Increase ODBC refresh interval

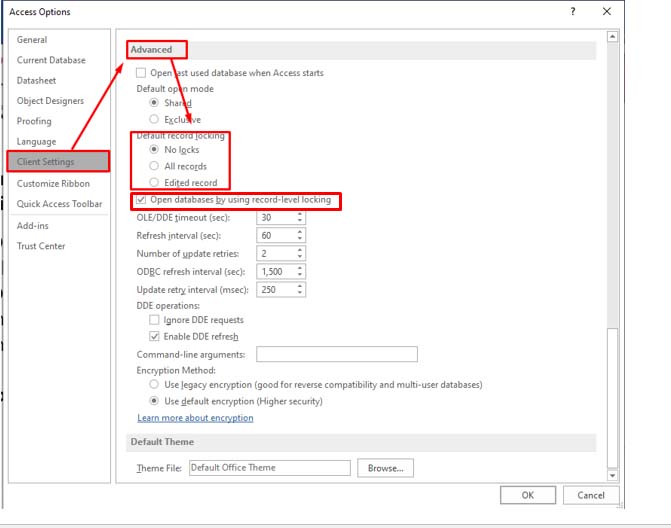click(300, 268)
